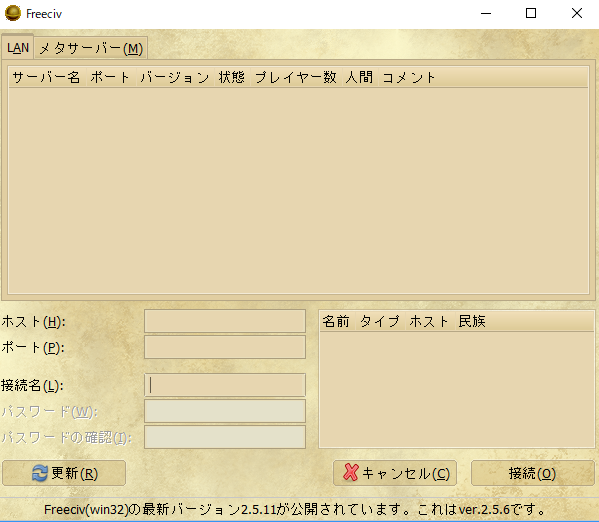Click the タイプ column header
This screenshot has height=522, width=599.
tap(380, 321)
